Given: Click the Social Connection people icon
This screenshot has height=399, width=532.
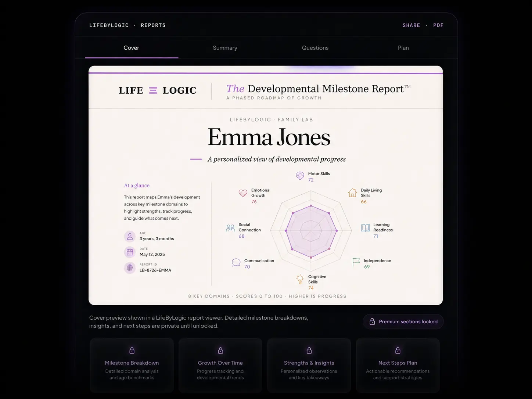Looking at the screenshot, I should [x=230, y=228].
